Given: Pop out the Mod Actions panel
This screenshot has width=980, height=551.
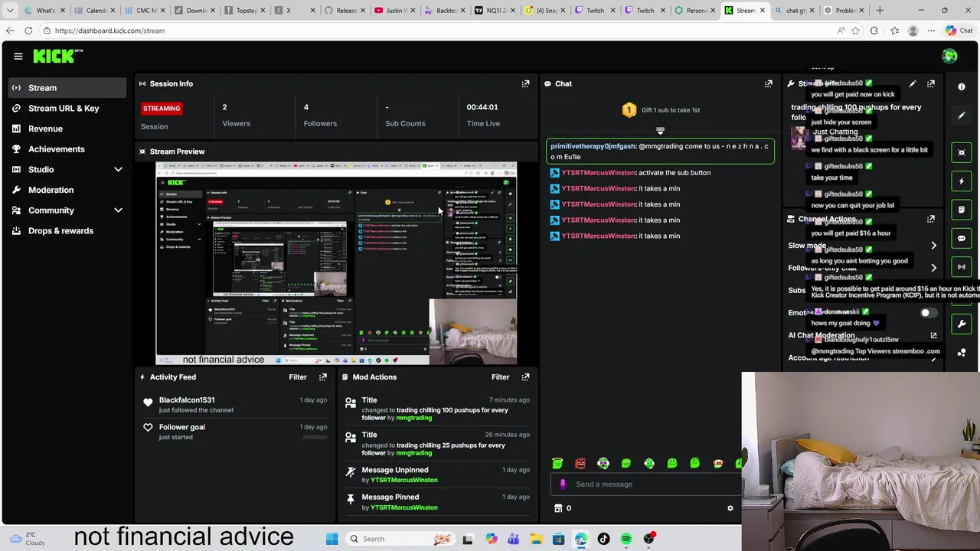Looking at the screenshot, I should pos(525,377).
